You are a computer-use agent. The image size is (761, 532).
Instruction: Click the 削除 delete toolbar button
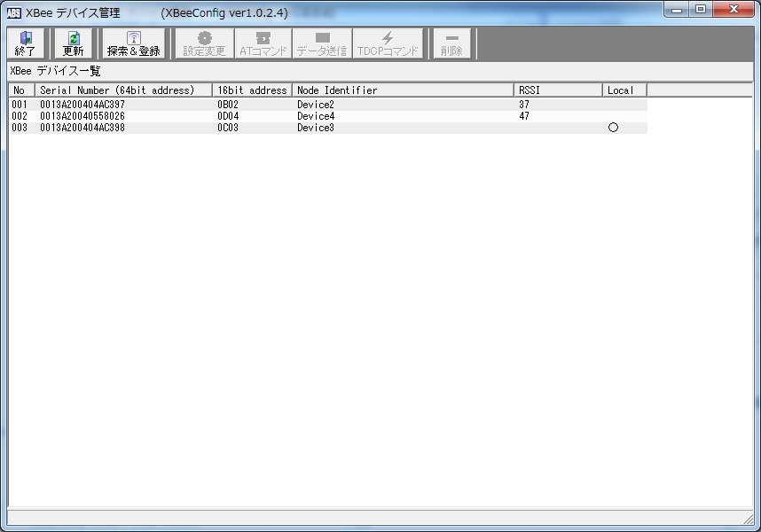(451, 43)
